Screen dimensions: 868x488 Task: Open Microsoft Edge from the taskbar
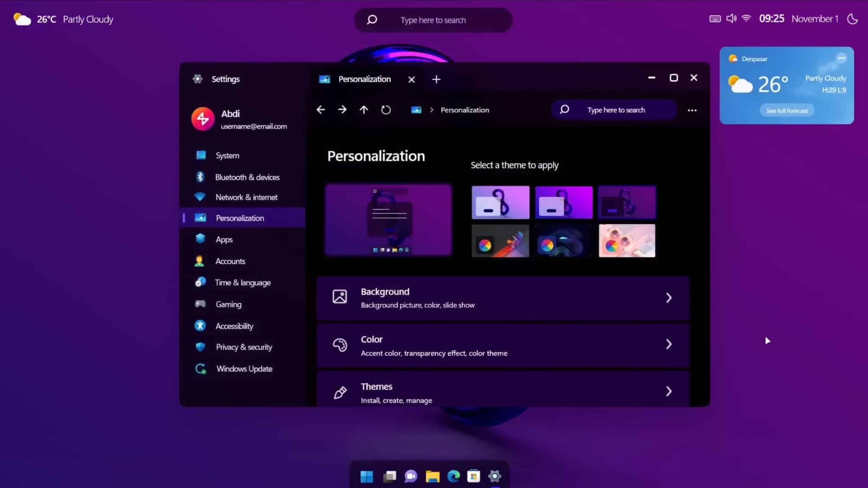click(x=453, y=476)
